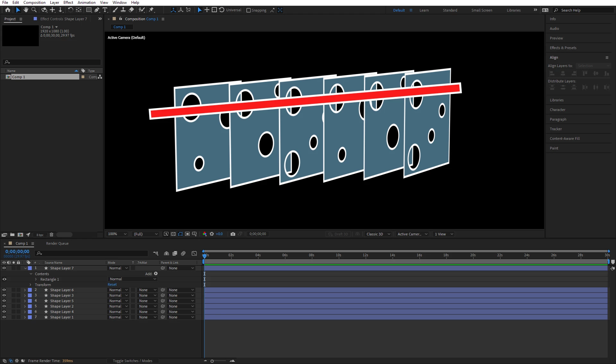Select the Hand tool
616x364 pixels.
[26, 10]
